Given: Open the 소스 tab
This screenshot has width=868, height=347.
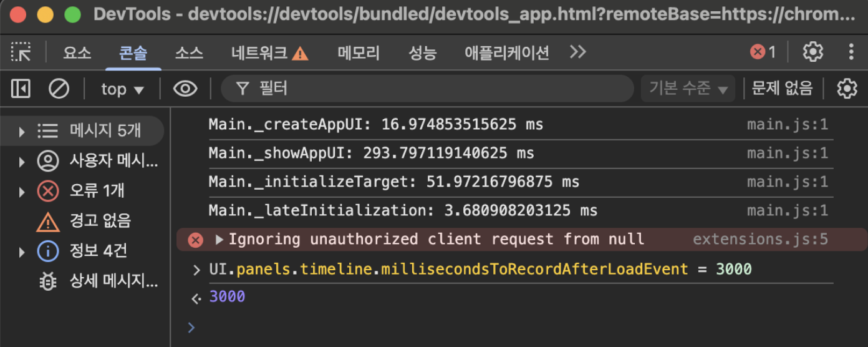Looking at the screenshot, I should 189,52.
